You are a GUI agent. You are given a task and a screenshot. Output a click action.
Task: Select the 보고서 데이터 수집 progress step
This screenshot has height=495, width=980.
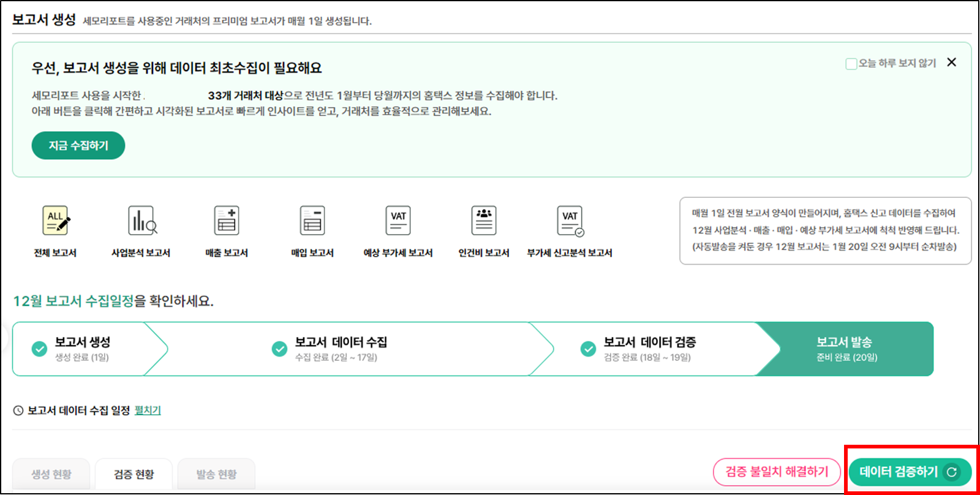(x=341, y=349)
